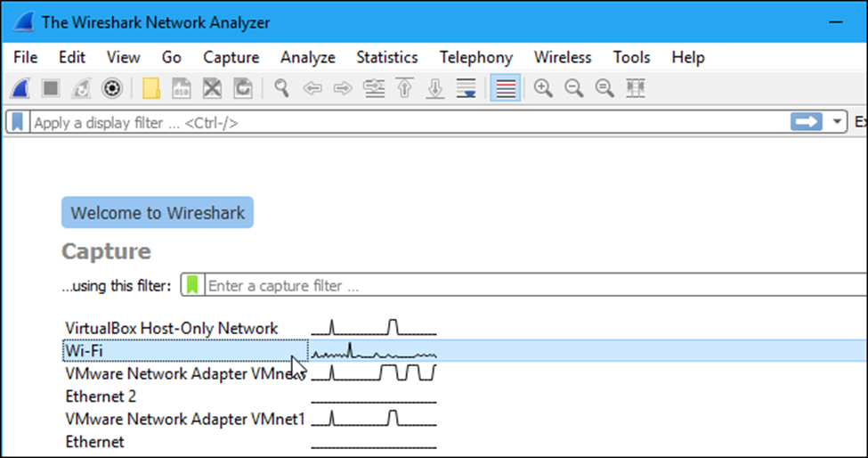Go to next packet arrow
The image size is (868, 458).
point(344,88)
